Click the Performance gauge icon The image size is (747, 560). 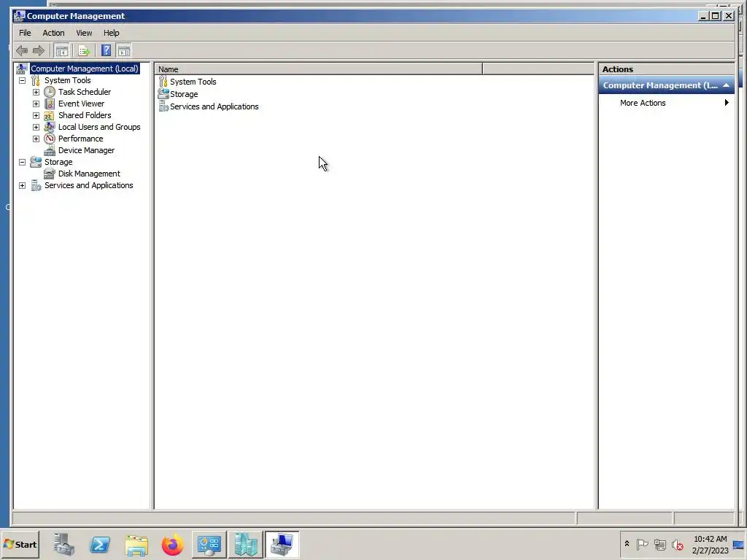pyautogui.click(x=50, y=139)
